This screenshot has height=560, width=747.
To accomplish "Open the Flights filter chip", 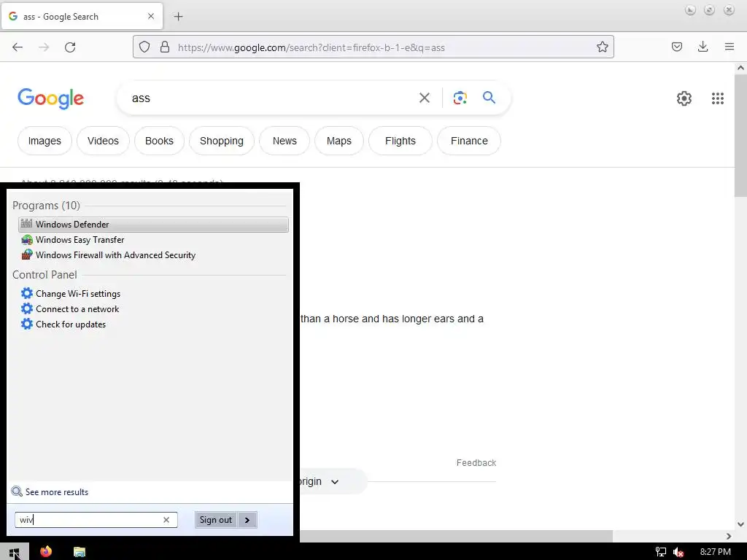I will click(x=400, y=141).
